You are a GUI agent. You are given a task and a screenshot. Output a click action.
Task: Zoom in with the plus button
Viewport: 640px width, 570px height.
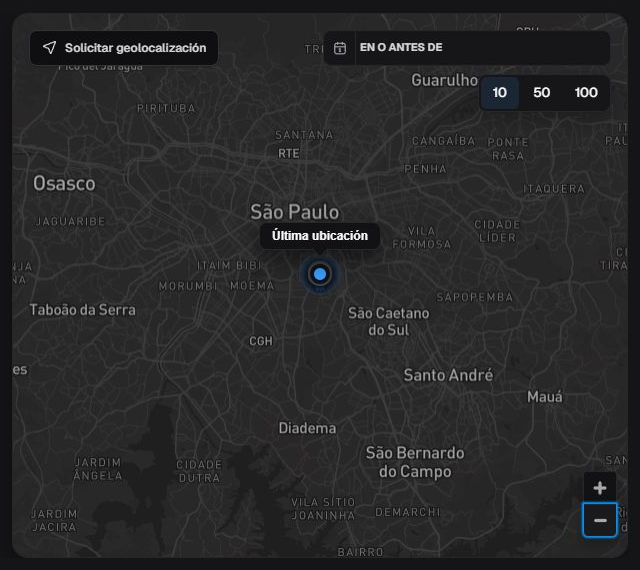600,488
